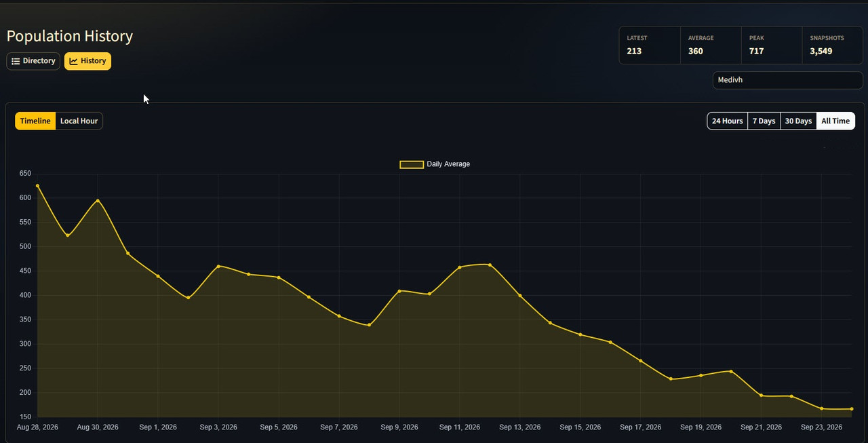The image size is (868, 443).
Task: Show the 7 Days range
Action: point(764,121)
